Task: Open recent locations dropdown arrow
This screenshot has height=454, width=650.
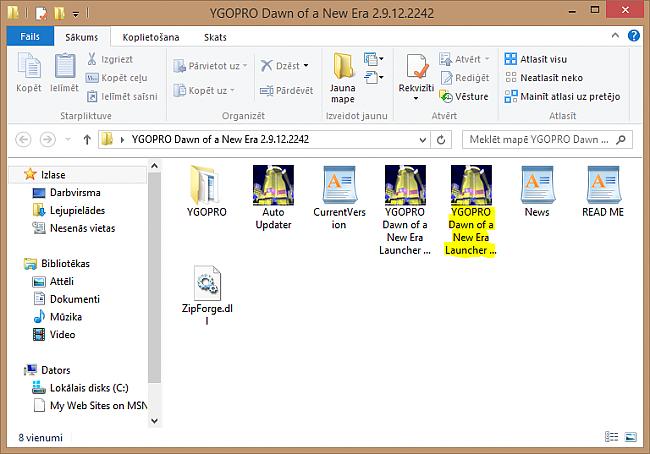Action: [68, 139]
